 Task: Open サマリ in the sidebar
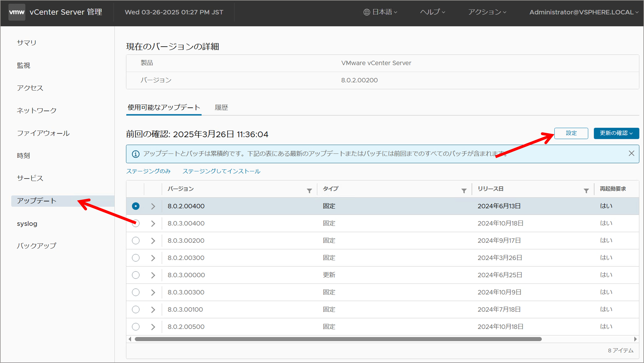coord(27,43)
